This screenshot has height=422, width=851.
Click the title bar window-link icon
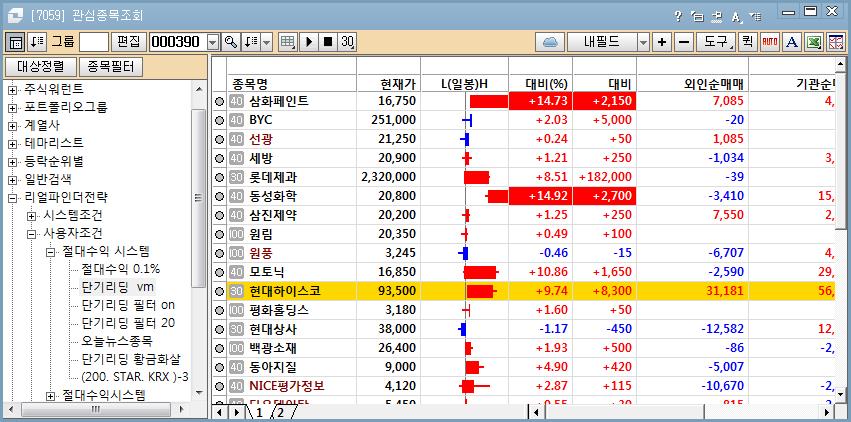click(x=697, y=16)
